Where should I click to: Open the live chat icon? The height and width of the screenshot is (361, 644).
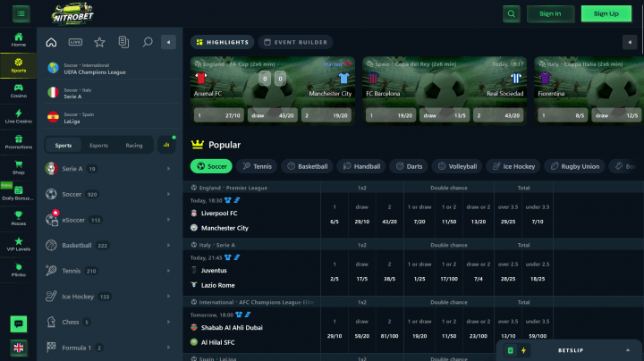(18, 323)
